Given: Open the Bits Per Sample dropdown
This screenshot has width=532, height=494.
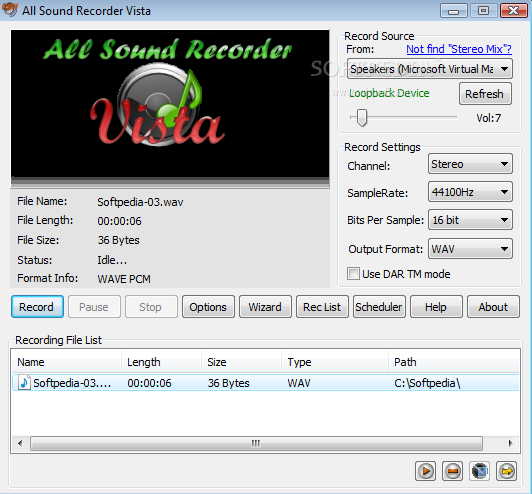Looking at the screenshot, I should pos(470,220).
